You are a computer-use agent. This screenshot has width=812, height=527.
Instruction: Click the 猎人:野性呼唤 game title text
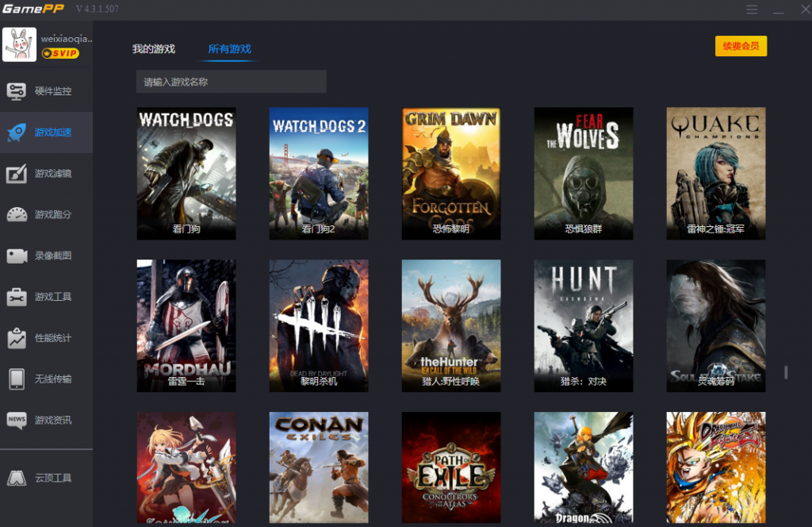coord(451,382)
